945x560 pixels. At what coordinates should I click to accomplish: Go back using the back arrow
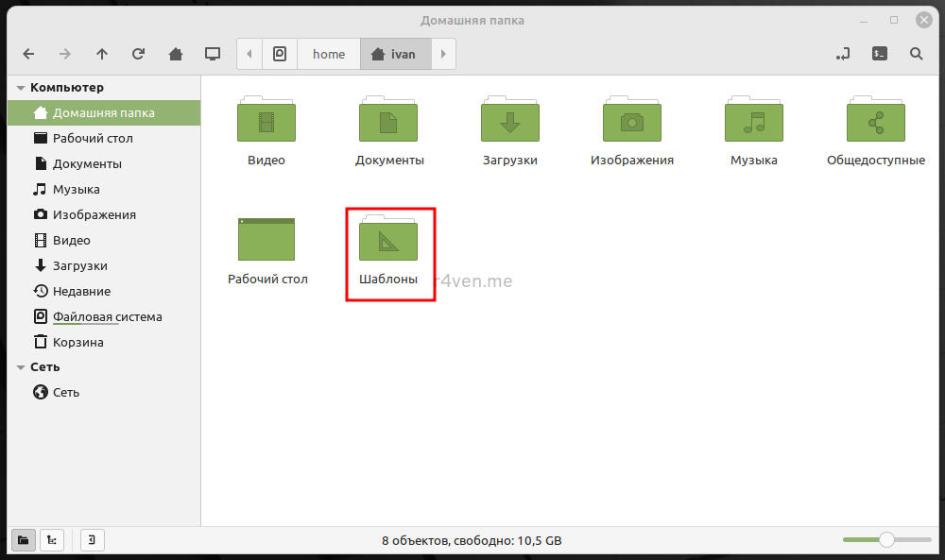tap(28, 54)
